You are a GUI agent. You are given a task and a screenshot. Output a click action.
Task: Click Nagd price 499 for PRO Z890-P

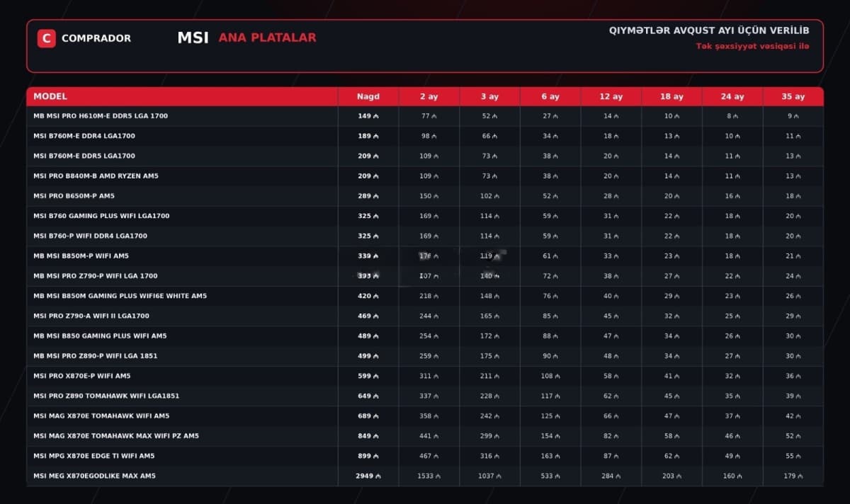368,356
